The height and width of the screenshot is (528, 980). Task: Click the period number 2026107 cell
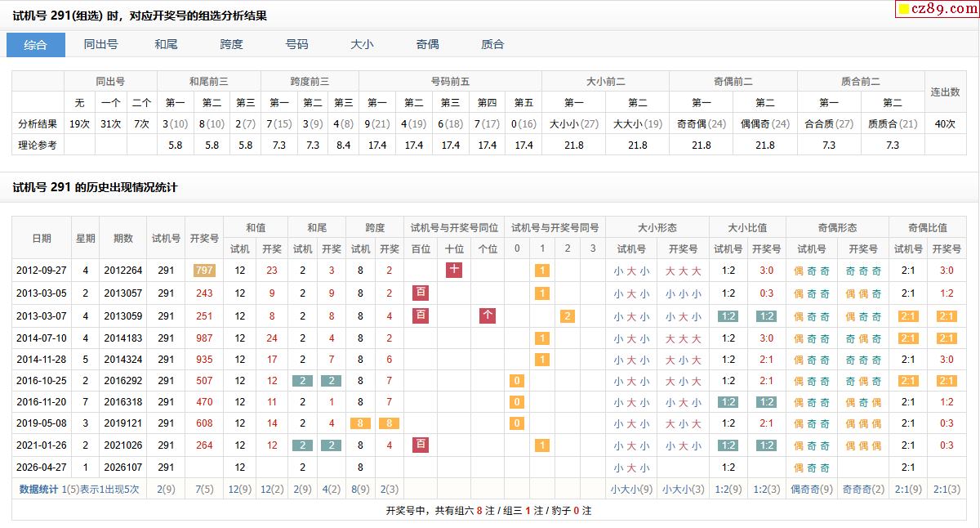(x=123, y=468)
